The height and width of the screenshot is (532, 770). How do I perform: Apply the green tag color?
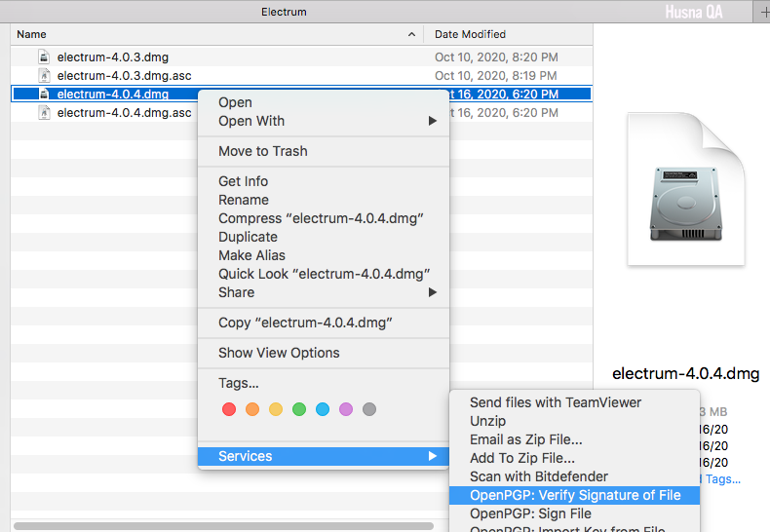coord(299,409)
